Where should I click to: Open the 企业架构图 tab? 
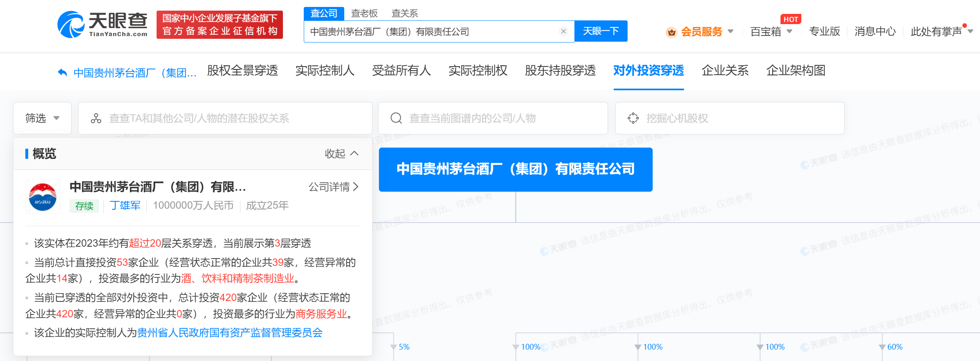coord(796,71)
